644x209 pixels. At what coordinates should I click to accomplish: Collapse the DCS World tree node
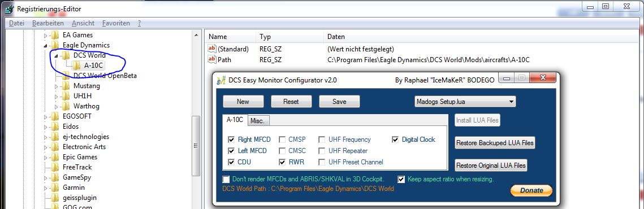[57, 55]
